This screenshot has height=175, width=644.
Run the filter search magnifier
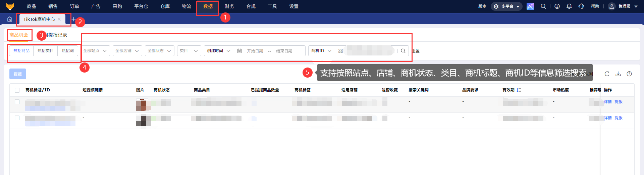pos(403,51)
